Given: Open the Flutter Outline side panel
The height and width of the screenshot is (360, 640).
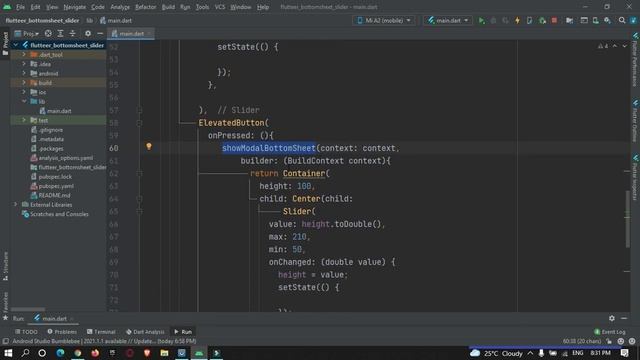Looking at the screenshot, I should coord(635,120).
